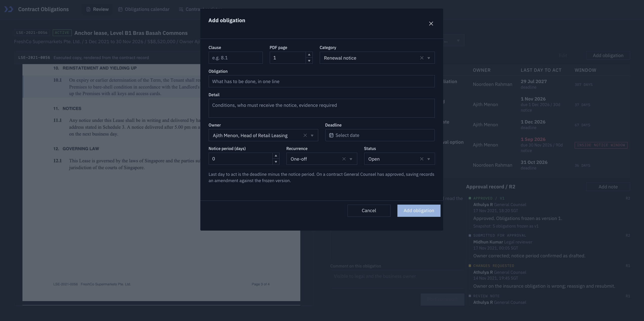Screen dimensions: 644x321
Task: Click the REVIEW NOTE record entry
Action: pos(549,299)
